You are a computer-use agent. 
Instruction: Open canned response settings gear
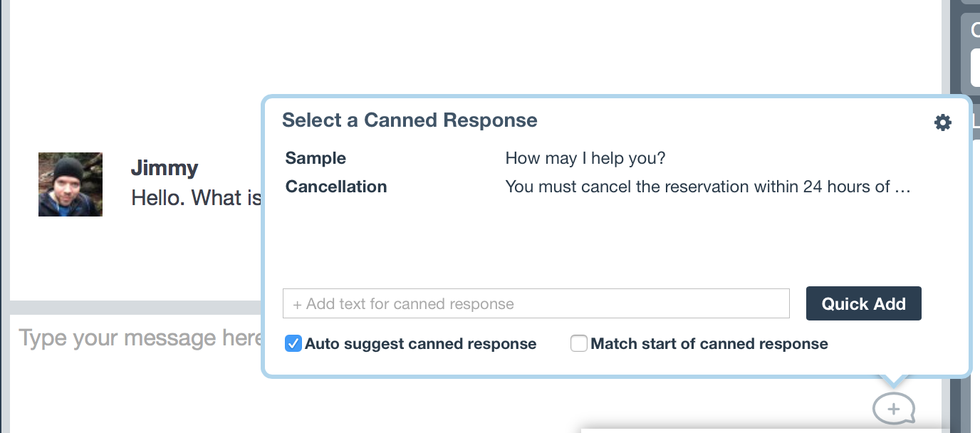point(942,122)
